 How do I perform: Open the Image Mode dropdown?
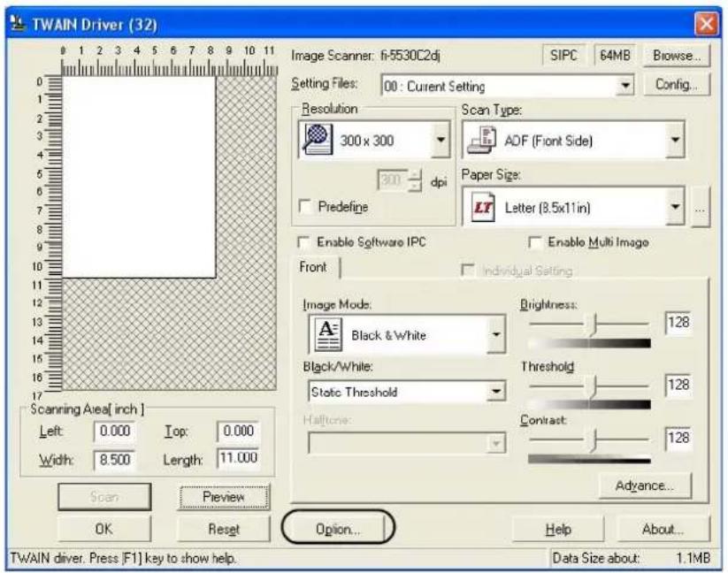[x=496, y=334]
